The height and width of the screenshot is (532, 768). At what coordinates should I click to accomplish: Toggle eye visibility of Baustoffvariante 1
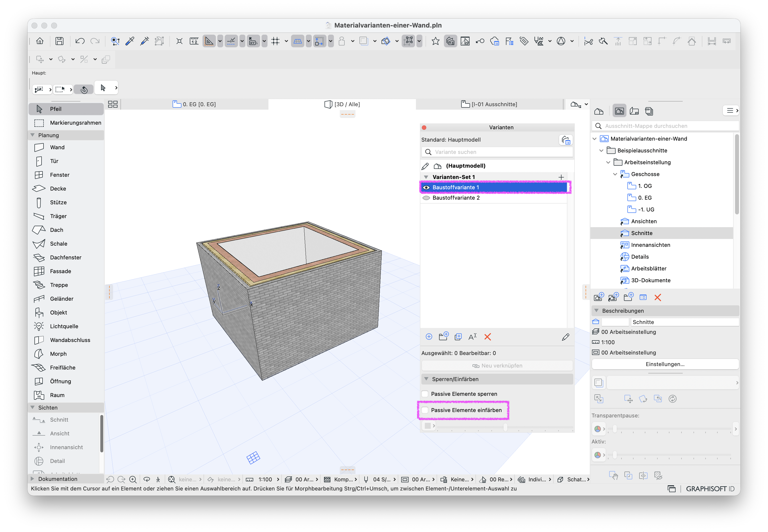[426, 187]
